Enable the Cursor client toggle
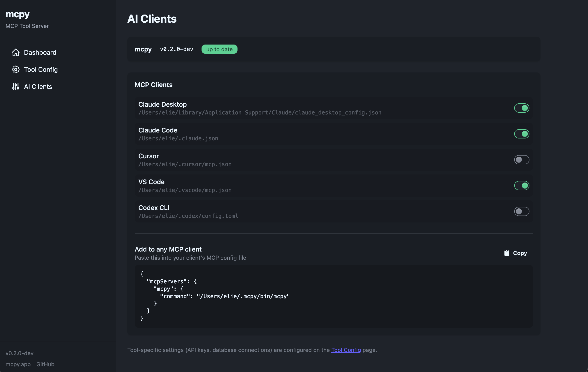The width and height of the screenshot is (588, 372). tap(522, 160)
